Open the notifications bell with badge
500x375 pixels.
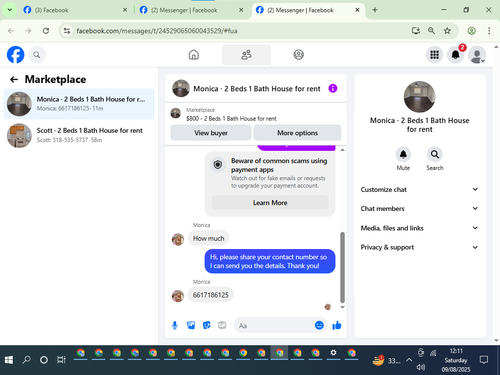456,55
